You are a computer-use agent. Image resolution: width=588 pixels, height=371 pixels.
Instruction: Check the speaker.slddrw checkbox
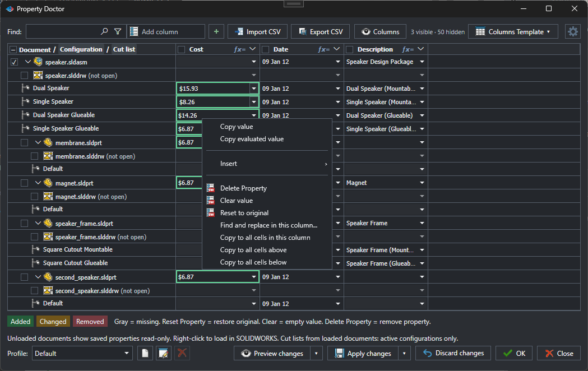(24, 75)
